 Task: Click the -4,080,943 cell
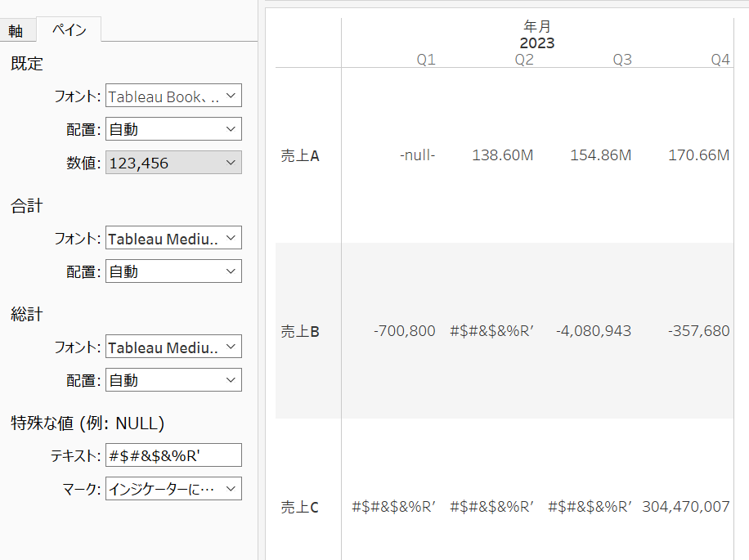(594, 331)
